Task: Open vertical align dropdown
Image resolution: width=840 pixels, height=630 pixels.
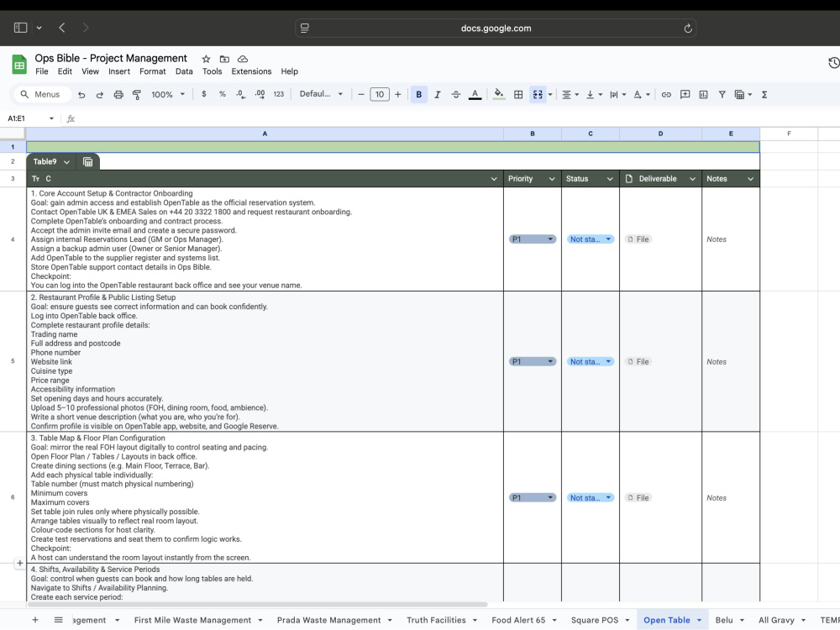Action: (594, 95)
